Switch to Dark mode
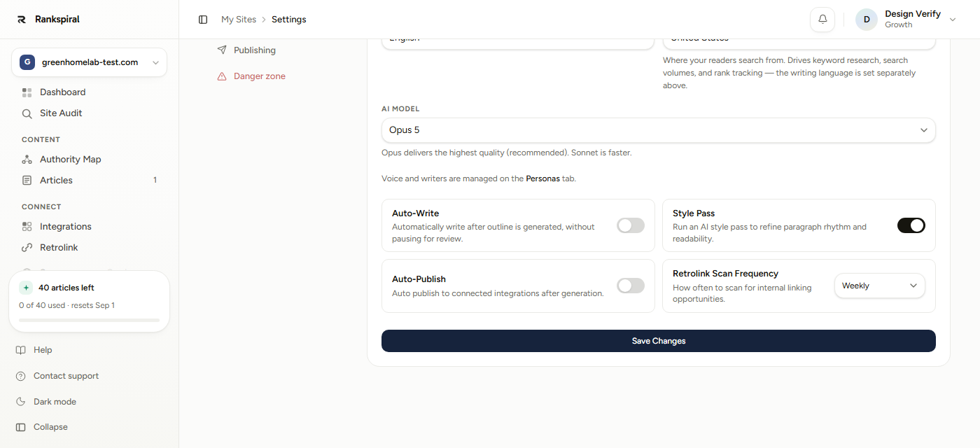Screen dimensions: 980x448 pyautogui.click(x=55, y=402)
